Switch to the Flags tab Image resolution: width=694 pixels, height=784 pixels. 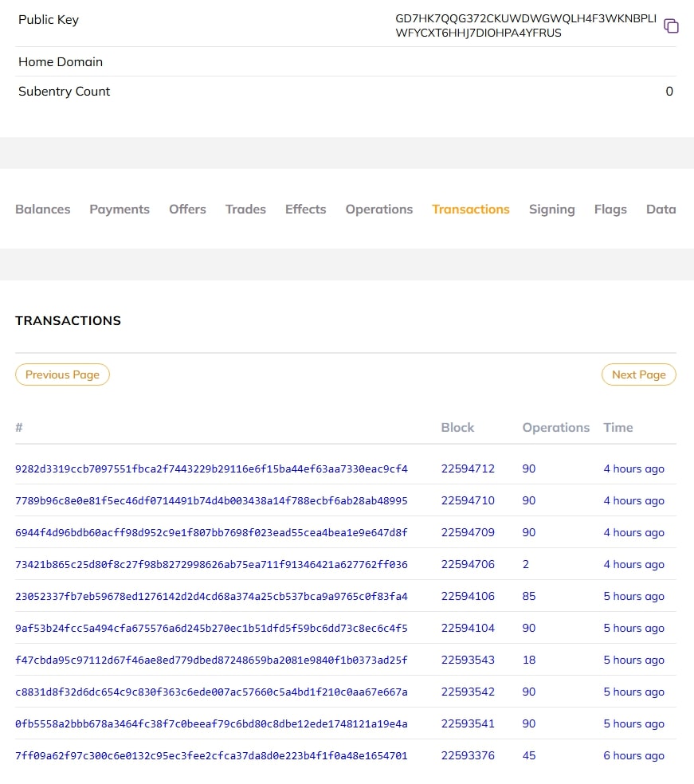click(610, 209)
